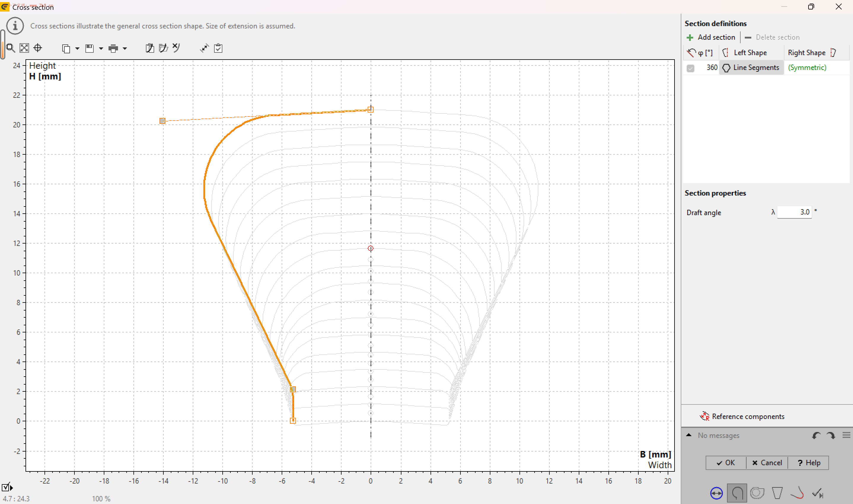Activate the crosshair coordinate tool

[38, 48]
